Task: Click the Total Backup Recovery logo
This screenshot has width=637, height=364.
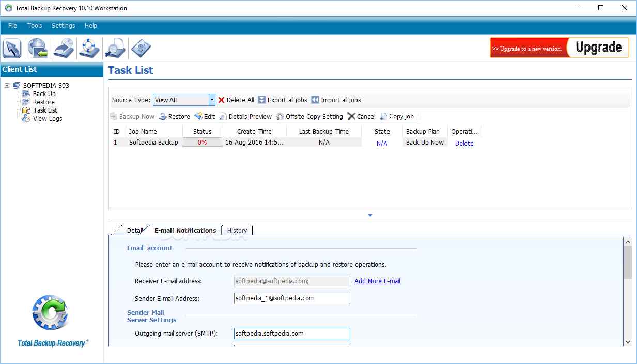Action: (x=52, y=321)
